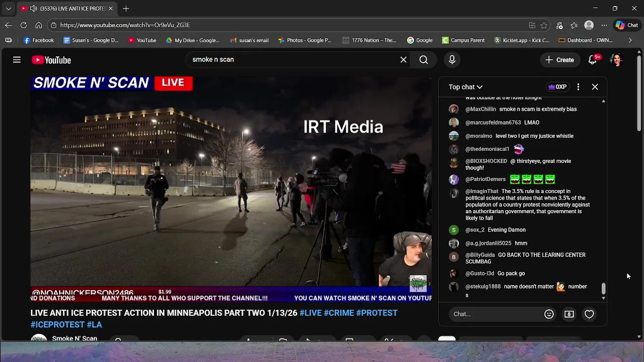
Task: Send a heart reaction in chat
Action: [x=589, y=314]
